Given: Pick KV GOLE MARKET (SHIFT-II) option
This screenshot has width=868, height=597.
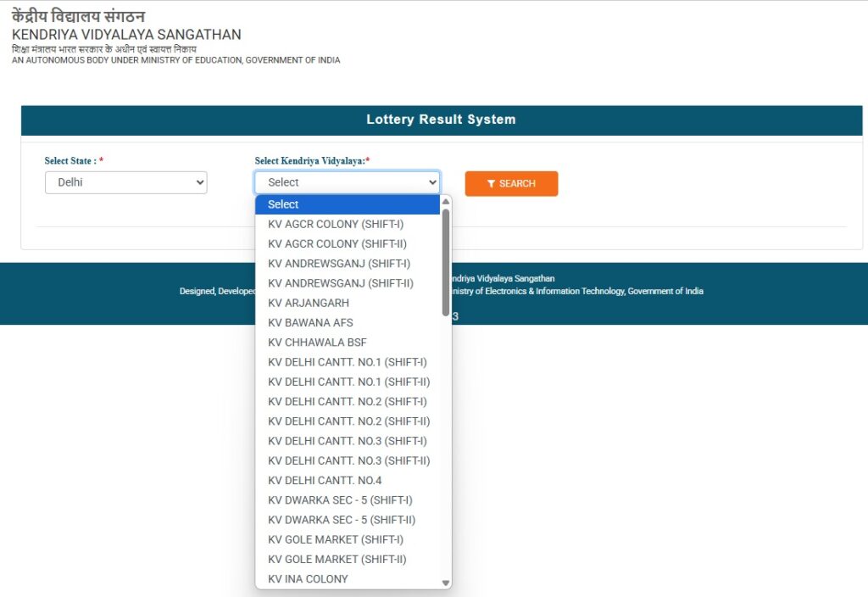Looking at the screenshot, I should [347, 559].
